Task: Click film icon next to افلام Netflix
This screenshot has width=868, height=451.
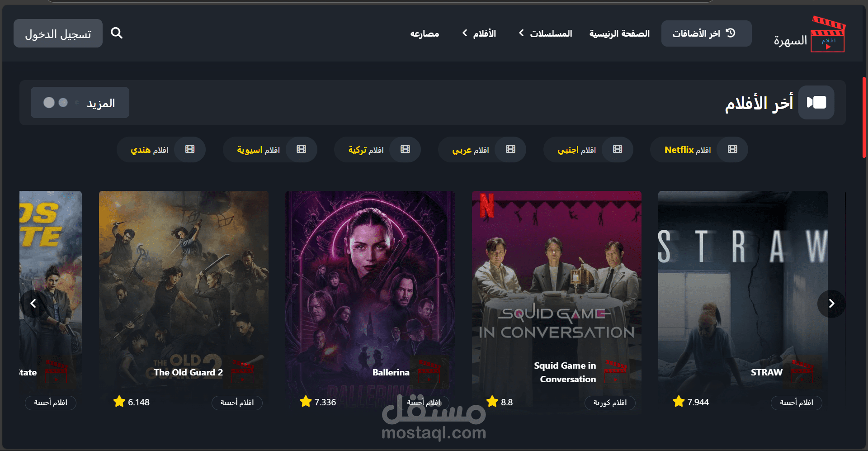Action: coord(732,149)
